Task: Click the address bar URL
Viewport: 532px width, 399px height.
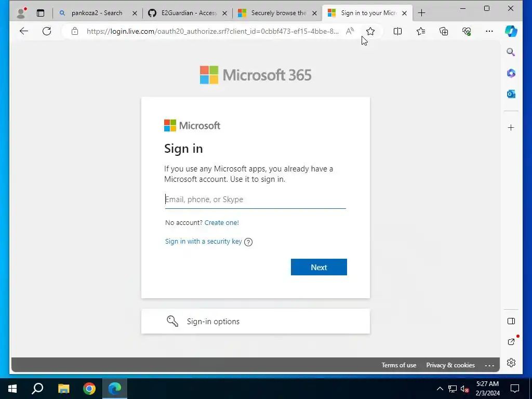Action: (212, 31)
